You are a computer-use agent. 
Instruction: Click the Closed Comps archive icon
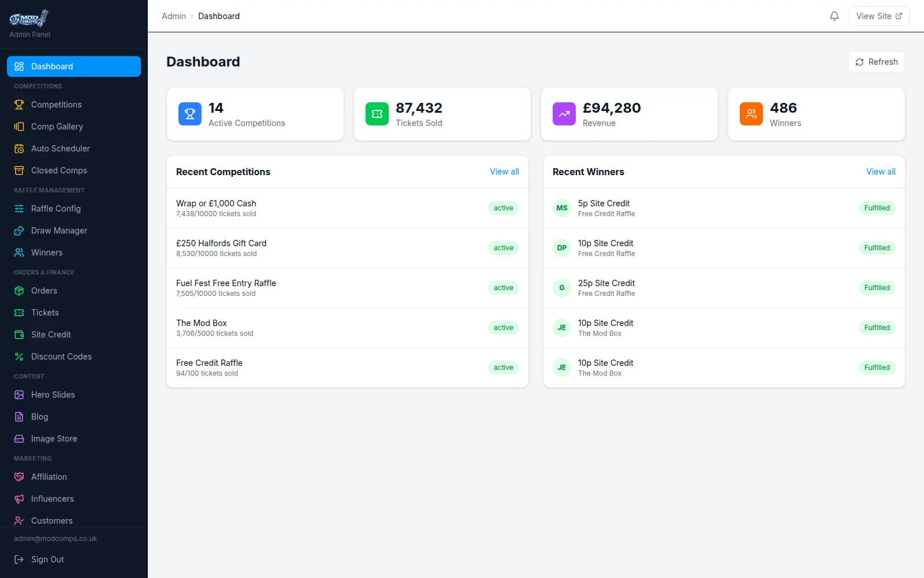point(19,171)
